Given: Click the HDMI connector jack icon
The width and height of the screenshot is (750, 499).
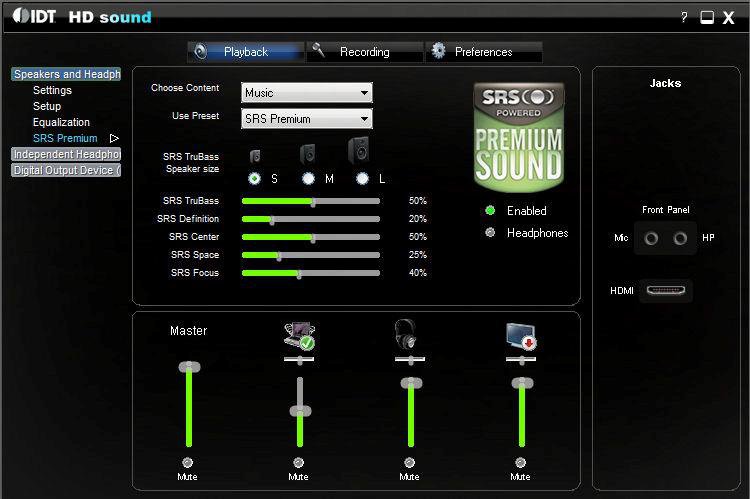Looking at the screenshot, I should [x=666, y=290].
